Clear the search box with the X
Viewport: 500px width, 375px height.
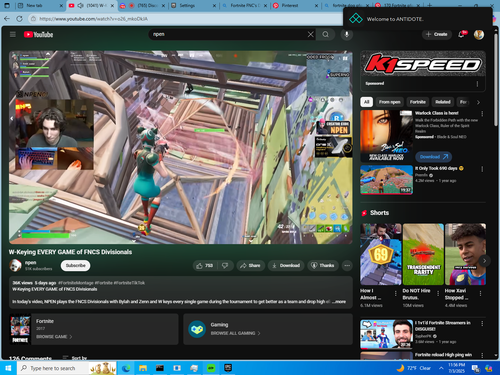310,34
